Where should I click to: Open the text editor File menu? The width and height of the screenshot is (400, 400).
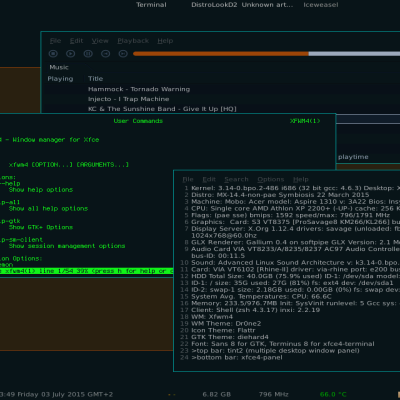(x=188, y=179)
